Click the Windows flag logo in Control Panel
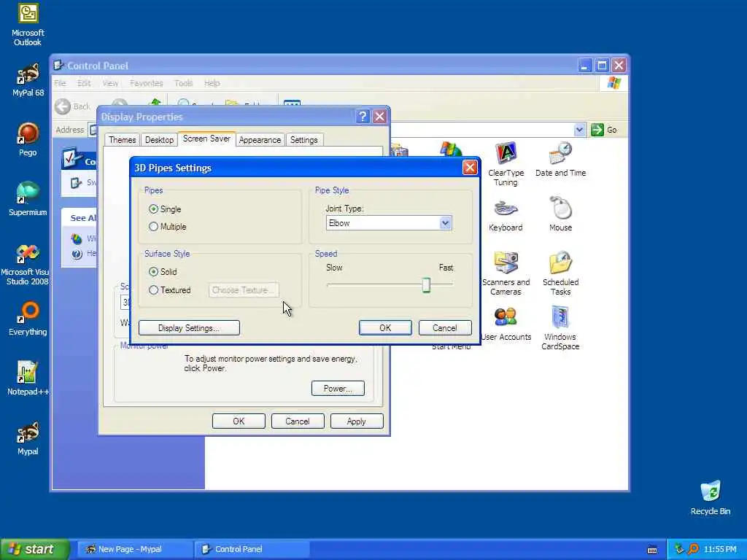747x560 pixels. (614, 83)
